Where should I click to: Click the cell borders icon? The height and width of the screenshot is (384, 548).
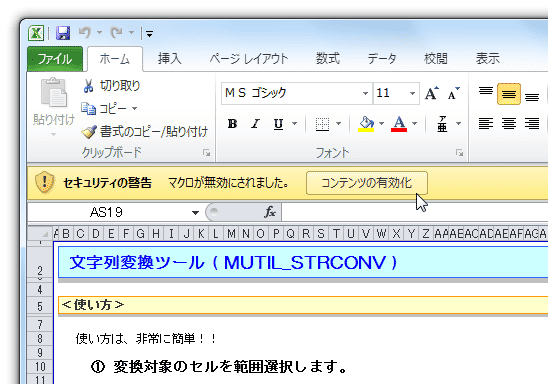pyautogui.click(x=322, y=124)
